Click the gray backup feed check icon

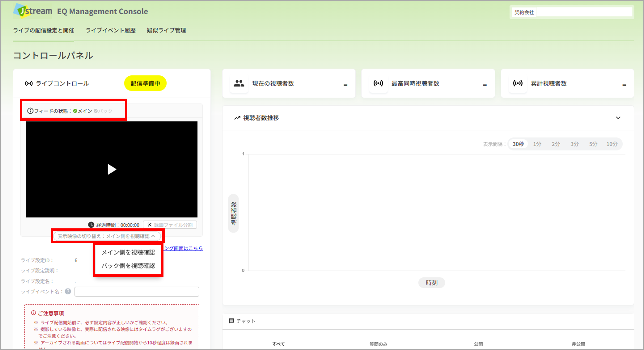tap(96, 111)
